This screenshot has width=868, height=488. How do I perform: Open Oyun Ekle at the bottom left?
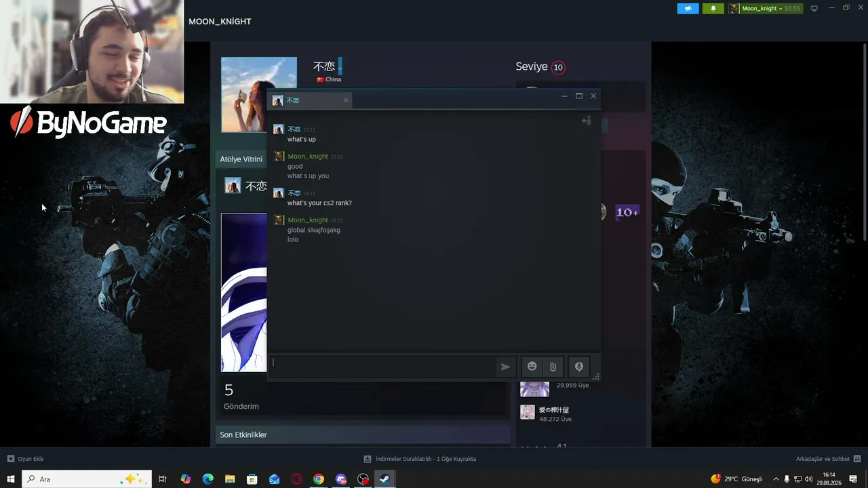26,459
